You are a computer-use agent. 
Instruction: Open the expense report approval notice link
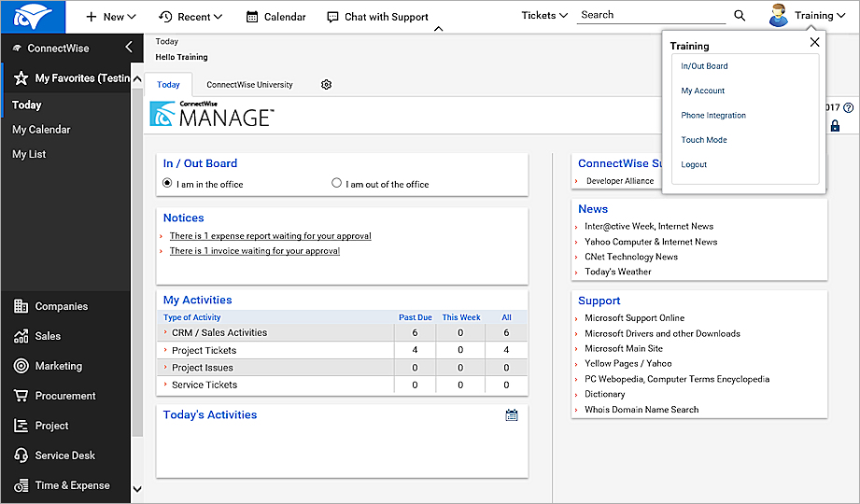270,236
